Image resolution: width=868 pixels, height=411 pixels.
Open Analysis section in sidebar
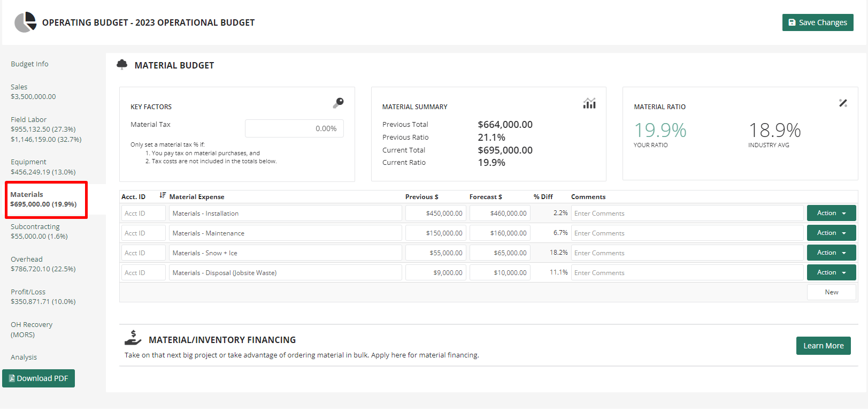24,357
